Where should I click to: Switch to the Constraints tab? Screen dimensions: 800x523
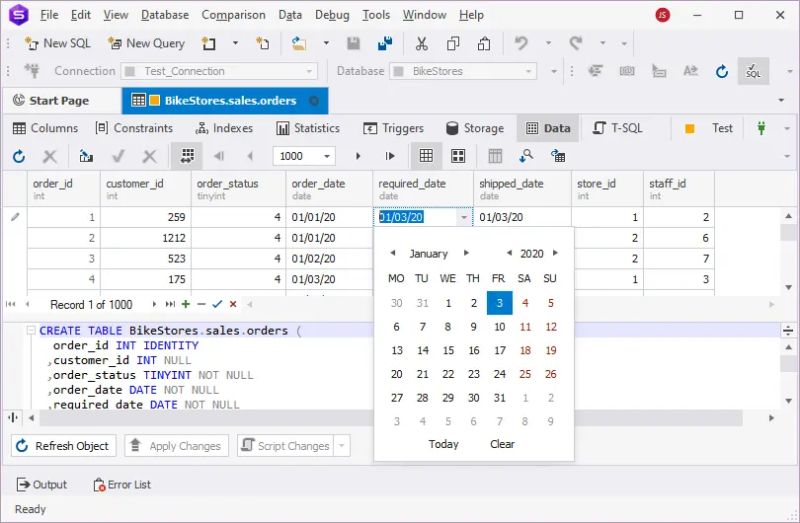click(135, 128)
